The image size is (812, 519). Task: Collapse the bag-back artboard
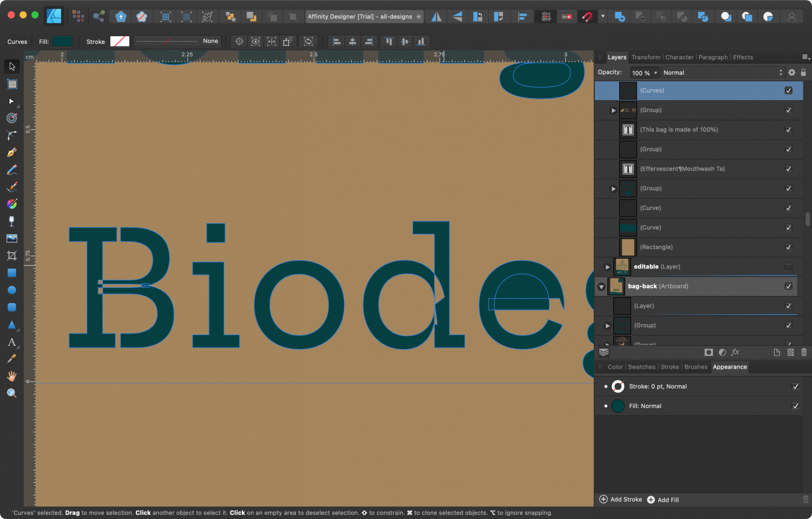click(x=601, y=286)
